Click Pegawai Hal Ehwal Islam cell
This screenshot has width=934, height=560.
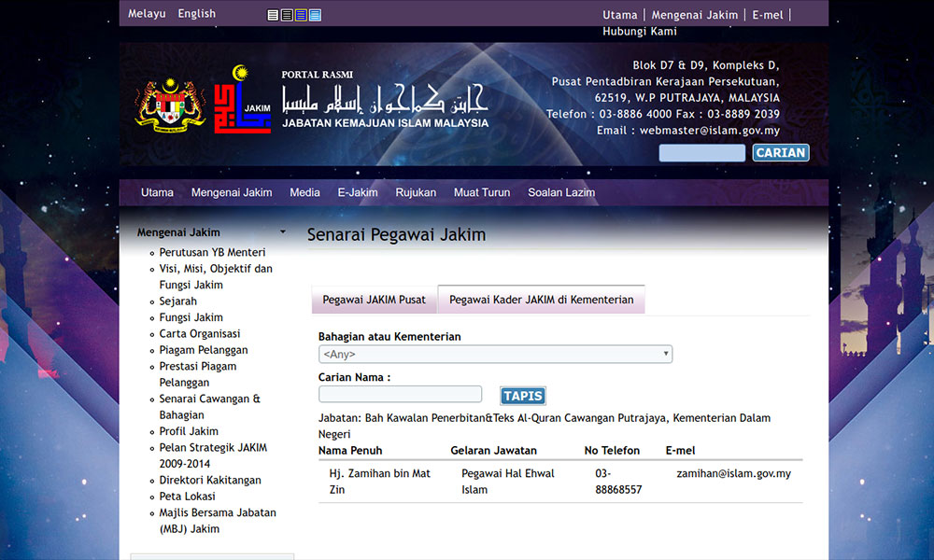click(x=507, y=482)
